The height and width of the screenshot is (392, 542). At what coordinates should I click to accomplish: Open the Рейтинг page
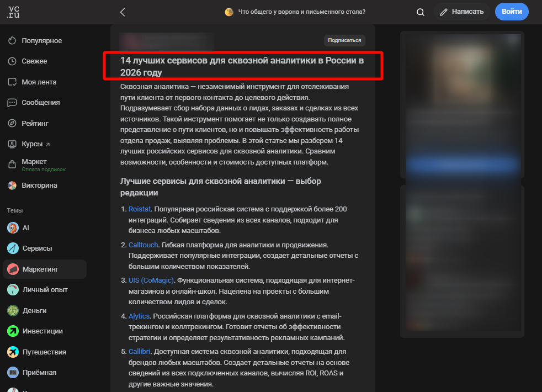[x=35, y=124]
